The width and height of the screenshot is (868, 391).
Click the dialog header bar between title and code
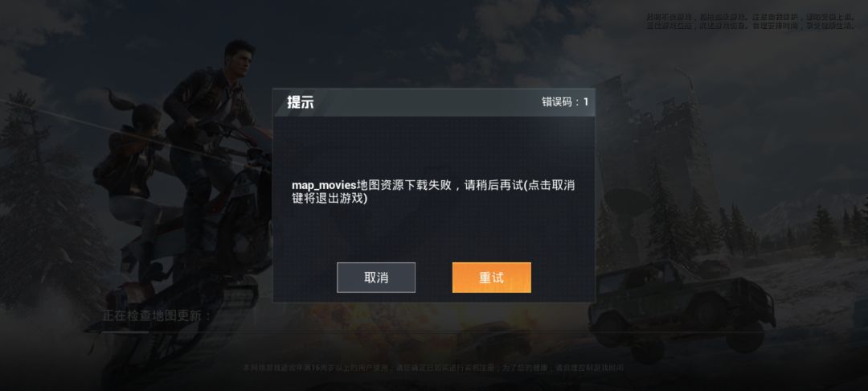(x=428, y=102)
